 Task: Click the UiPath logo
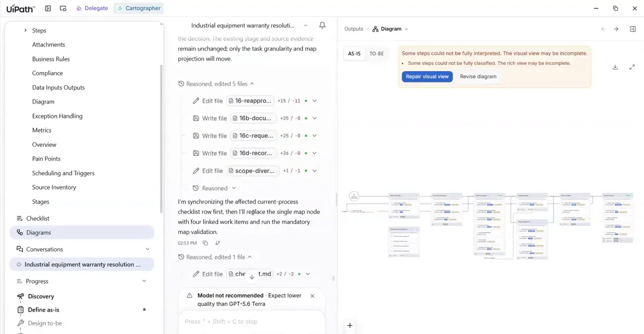(x=21, y=8)
